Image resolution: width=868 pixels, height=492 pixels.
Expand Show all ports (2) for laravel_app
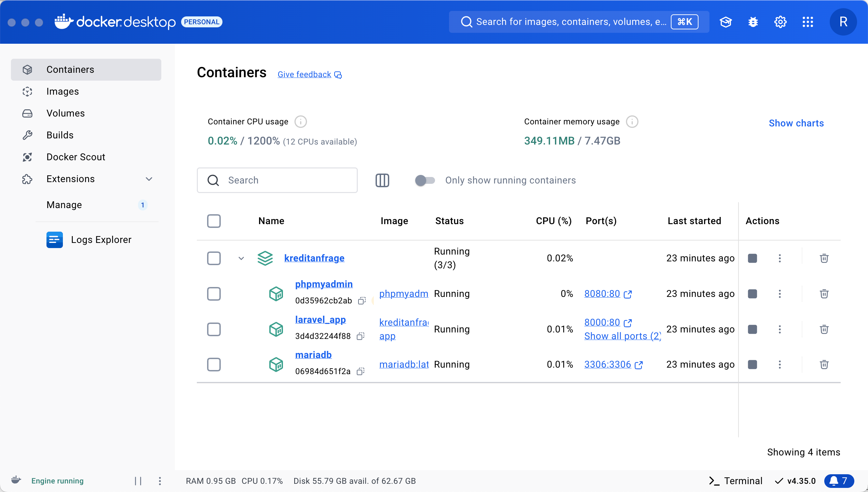pos(623,336)
